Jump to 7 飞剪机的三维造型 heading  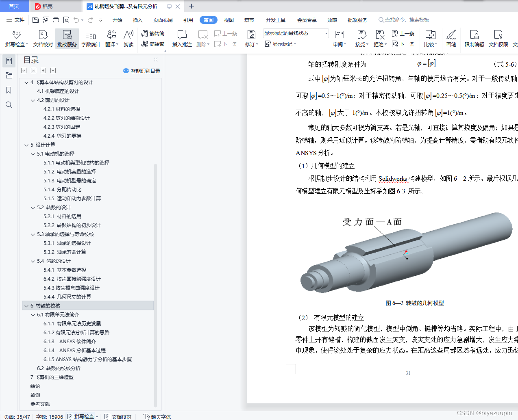pyautogui.click(x=52, y=377)
